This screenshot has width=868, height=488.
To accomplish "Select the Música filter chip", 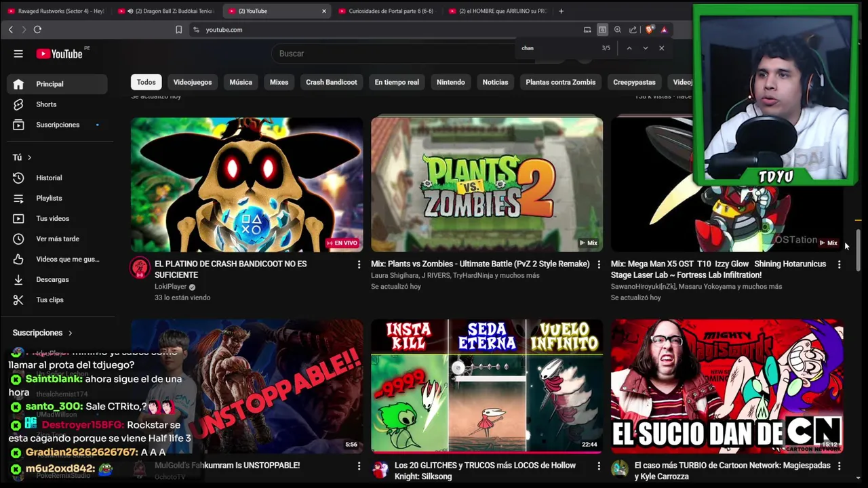I will point(241,82).
